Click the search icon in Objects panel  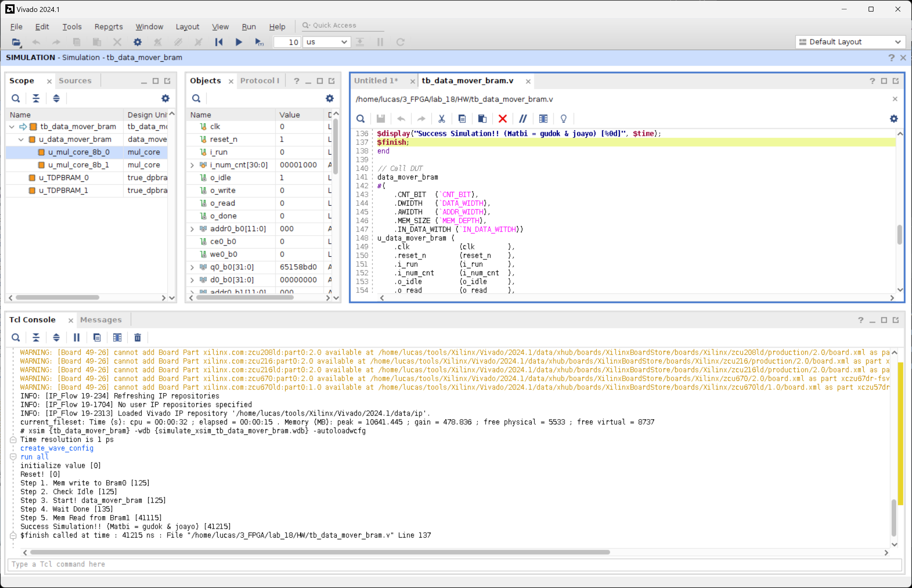(196, 98)
